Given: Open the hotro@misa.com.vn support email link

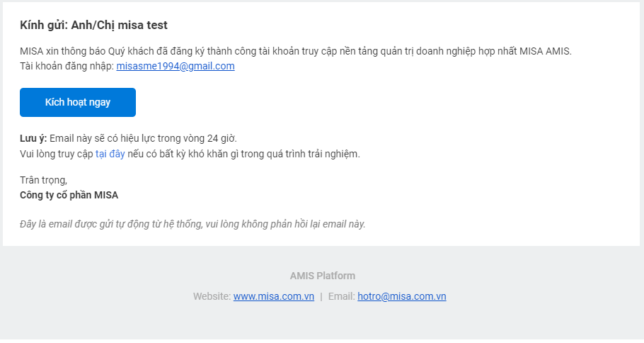Looking at the screenshot, I should tap(402, 296).
